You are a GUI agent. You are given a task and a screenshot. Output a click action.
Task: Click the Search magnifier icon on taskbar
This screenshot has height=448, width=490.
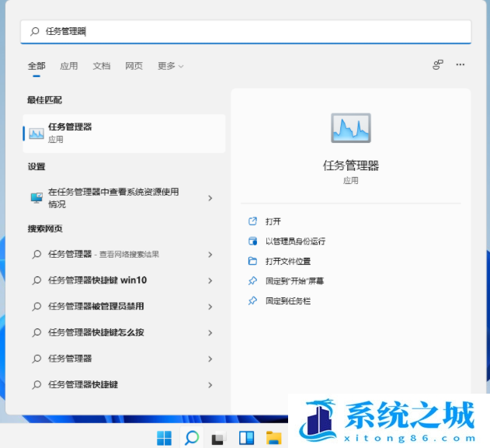[x=191, y=437]
